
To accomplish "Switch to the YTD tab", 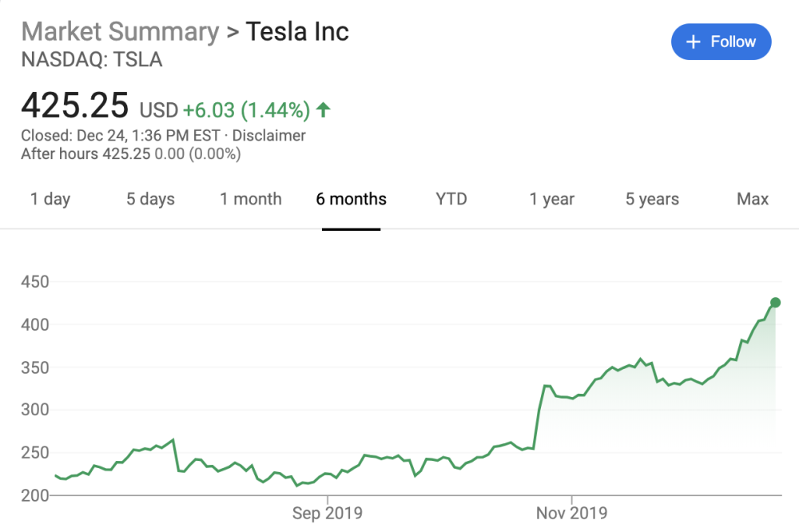I will (451, 199).
